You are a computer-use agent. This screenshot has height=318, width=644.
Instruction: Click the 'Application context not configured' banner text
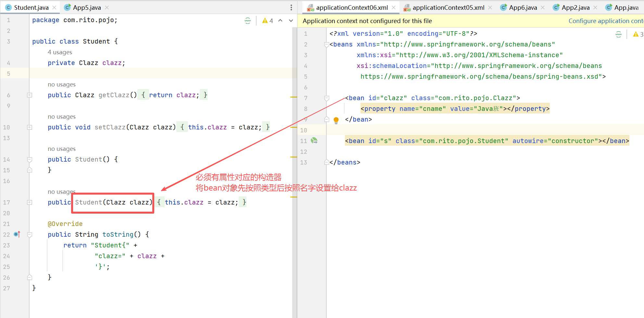pos(367,21)
